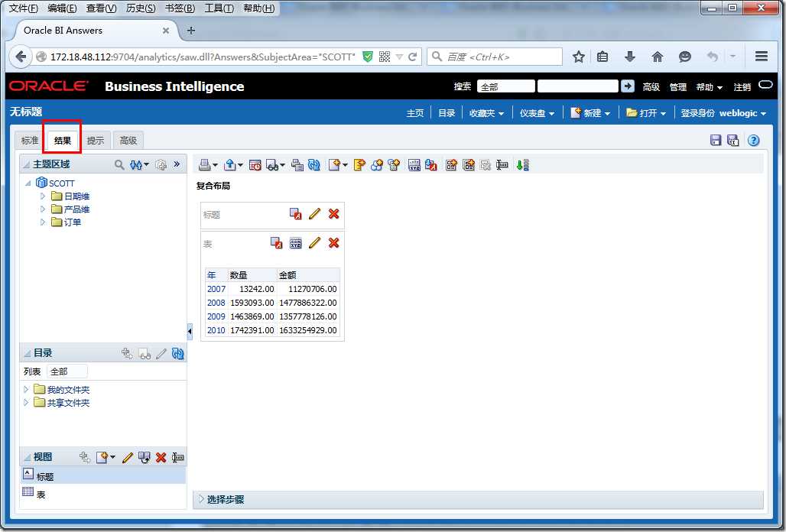Click the 2008 year cell

tap(216, 303)
